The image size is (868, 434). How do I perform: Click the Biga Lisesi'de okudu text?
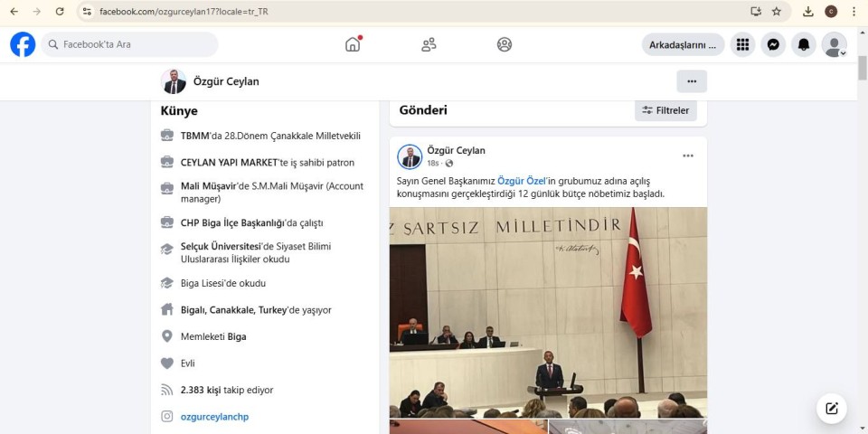pyautogui.click(x=223, y=283)
